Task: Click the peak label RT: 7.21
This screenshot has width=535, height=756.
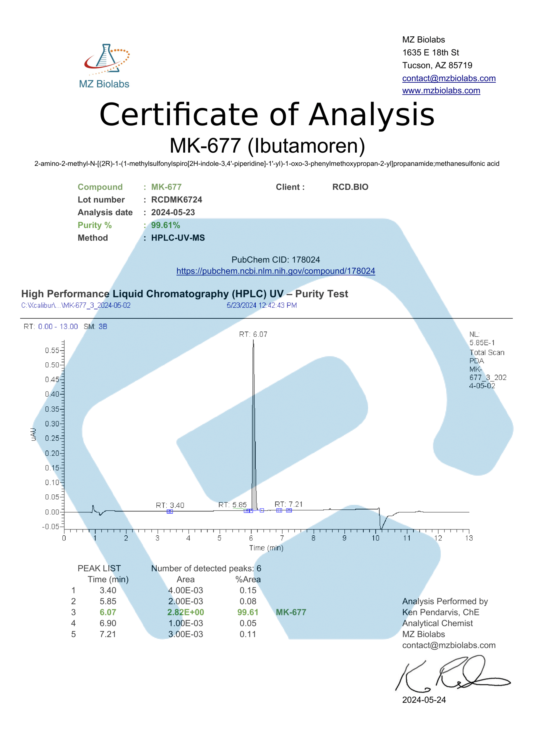Action: tap(288, 504)
